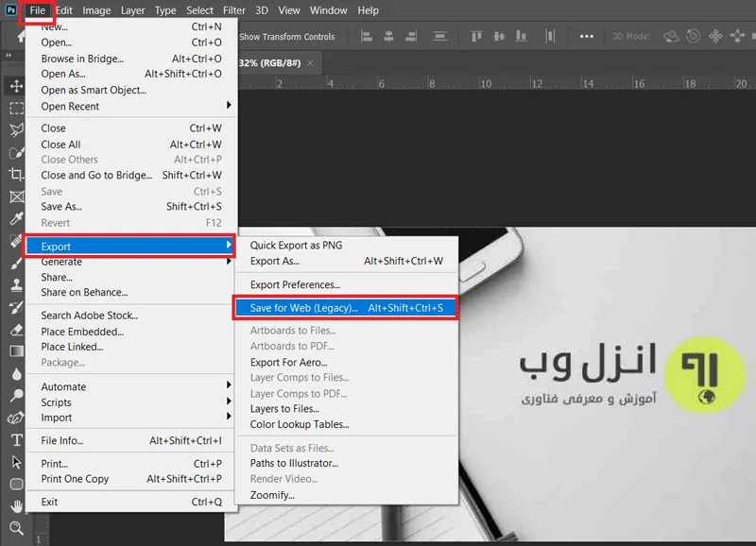Click the Photoshop Ps logo icon

[10, 10]
